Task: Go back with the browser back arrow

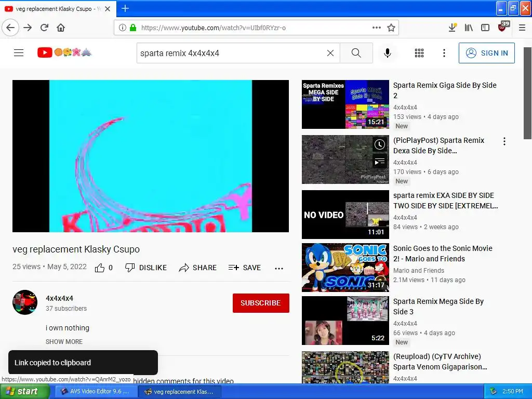Action: (x=10, y=28)
